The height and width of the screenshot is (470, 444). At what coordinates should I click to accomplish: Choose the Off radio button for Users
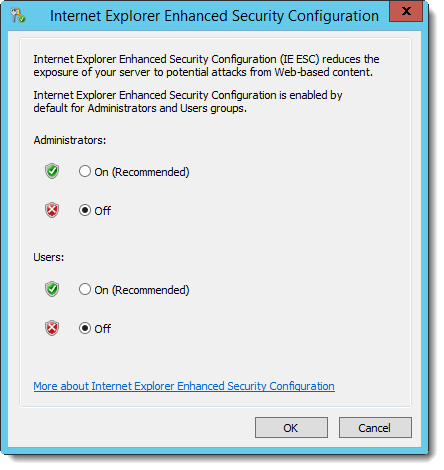pos(85,328)
